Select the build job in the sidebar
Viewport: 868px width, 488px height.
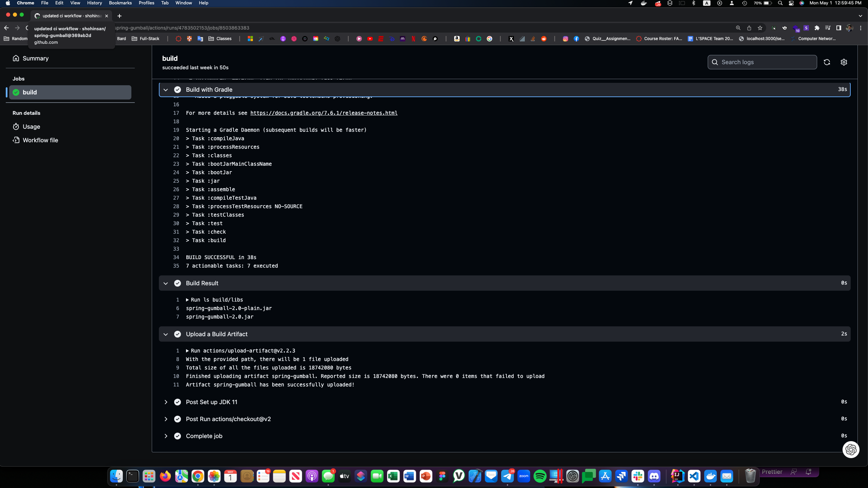point(69,92)
